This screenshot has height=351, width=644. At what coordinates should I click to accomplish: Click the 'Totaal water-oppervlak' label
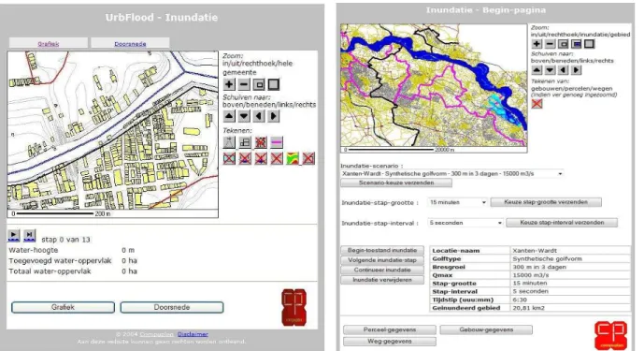(50, 271)
